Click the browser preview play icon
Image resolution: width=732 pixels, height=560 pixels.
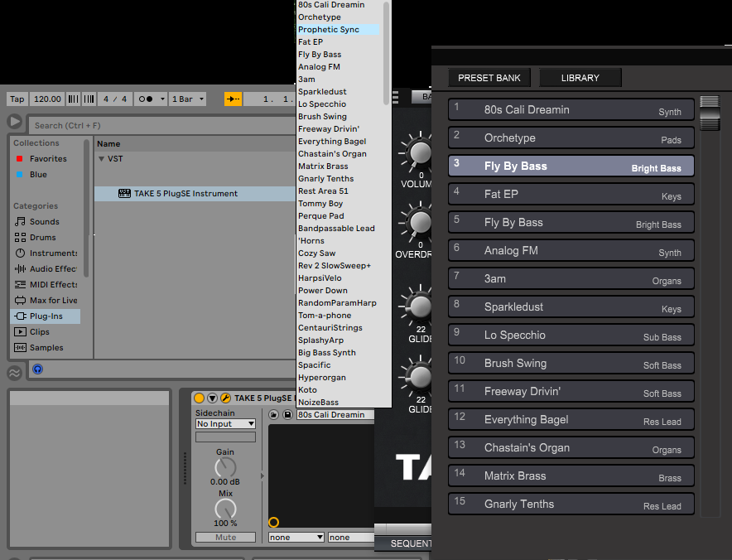tap(15, 123)
